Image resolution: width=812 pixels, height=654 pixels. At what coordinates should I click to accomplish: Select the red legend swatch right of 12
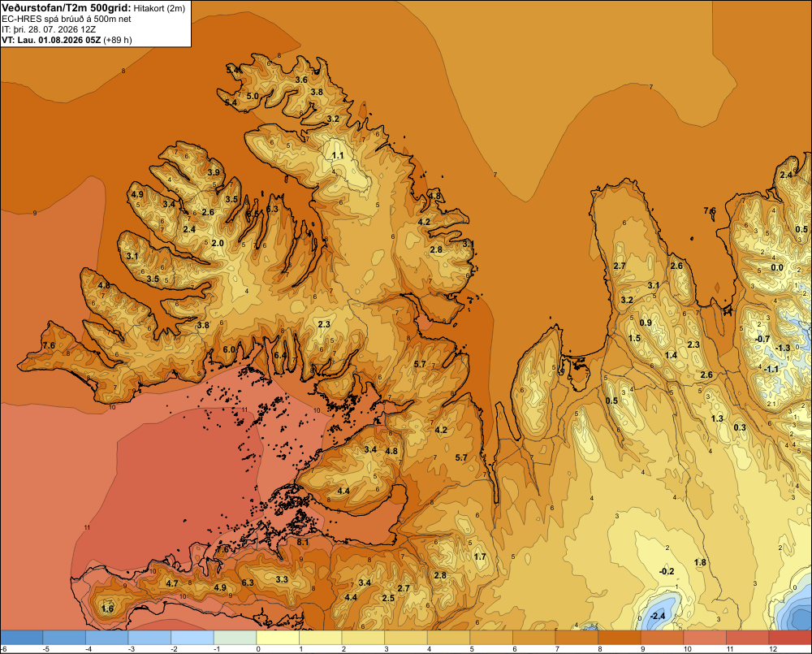click(x=791, y=637)
